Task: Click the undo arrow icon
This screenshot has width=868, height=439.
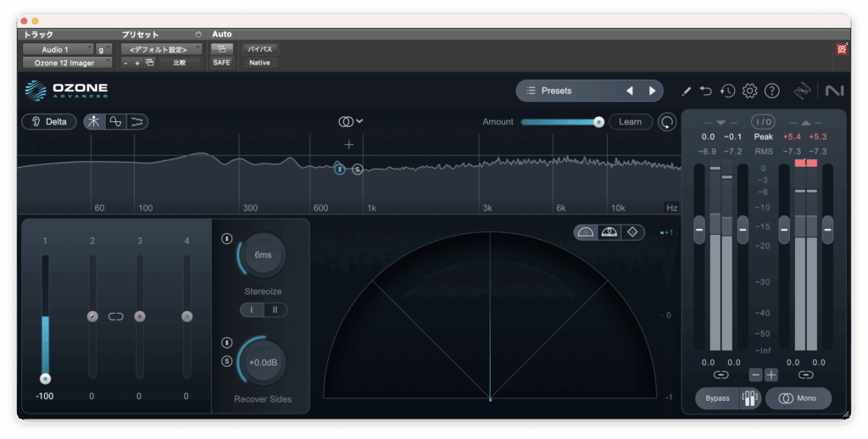Action: coord(706,91)
